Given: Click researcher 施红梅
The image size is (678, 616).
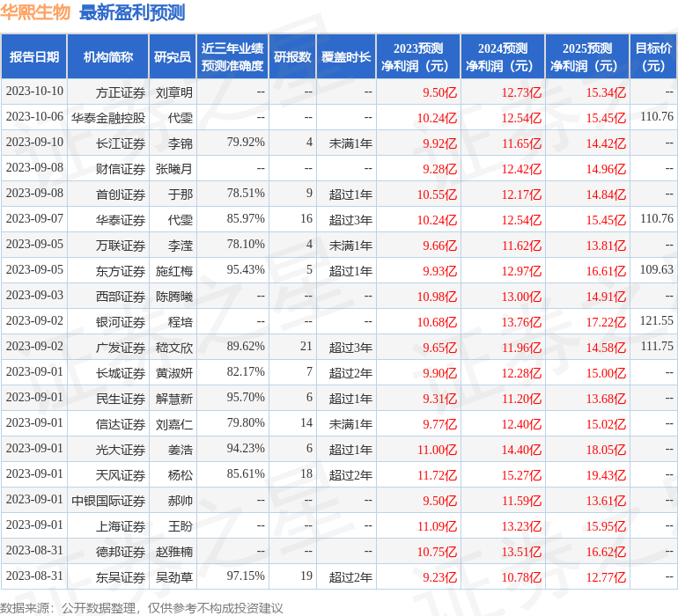Looking at the screenshot, I should 173,271.
